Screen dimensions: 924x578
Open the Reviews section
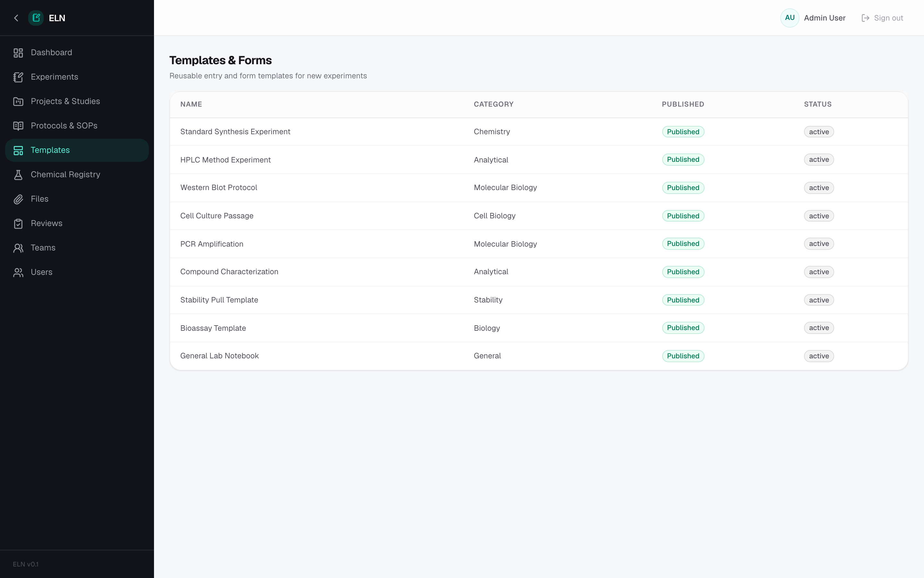(x=77, y=223)
